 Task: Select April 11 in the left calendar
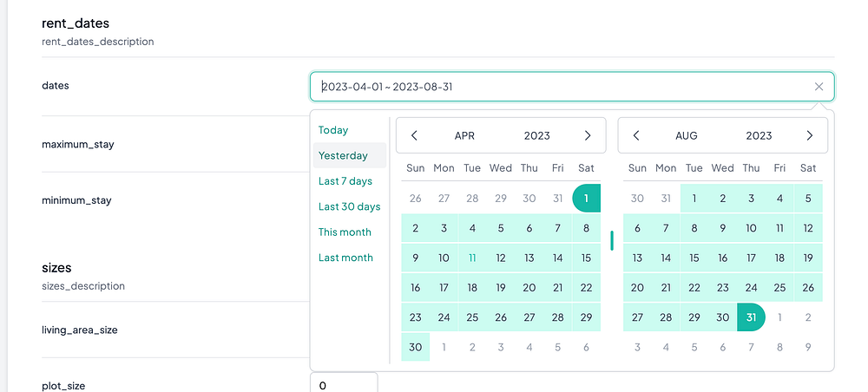[472, 258]
